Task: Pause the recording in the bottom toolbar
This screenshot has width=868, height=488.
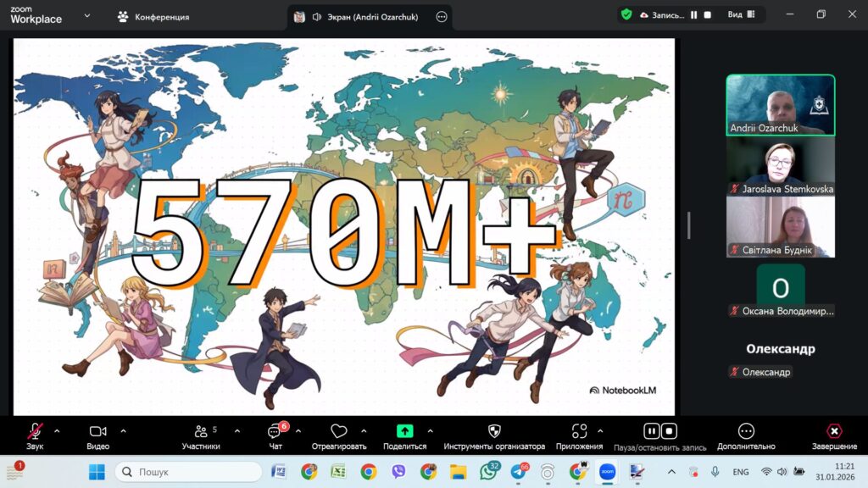Action: (651, 430)
